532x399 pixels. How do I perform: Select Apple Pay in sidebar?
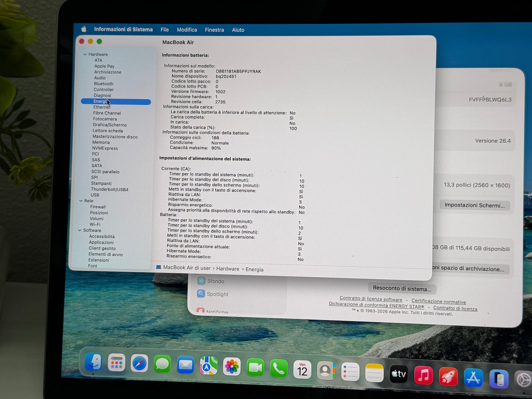click(105, 66)
